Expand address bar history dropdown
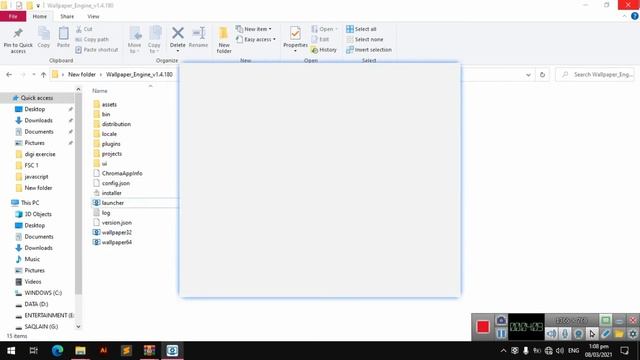The image size is (640, 360). tap(528, 75)
